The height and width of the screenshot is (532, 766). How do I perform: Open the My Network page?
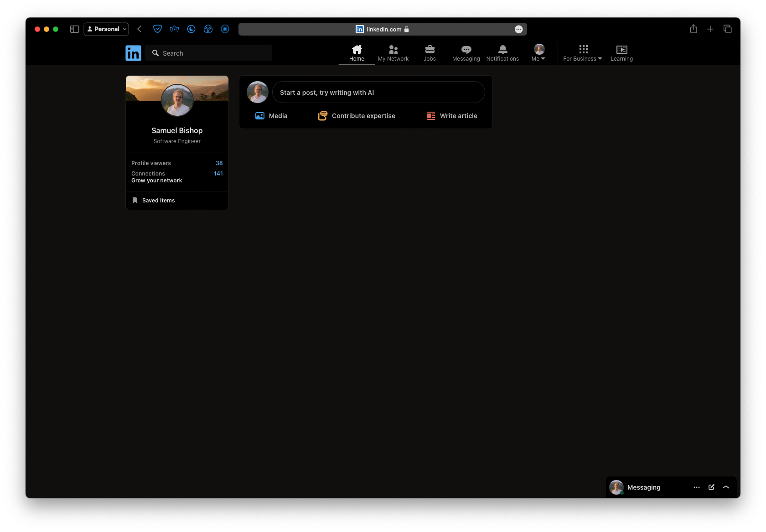(393, 53)
